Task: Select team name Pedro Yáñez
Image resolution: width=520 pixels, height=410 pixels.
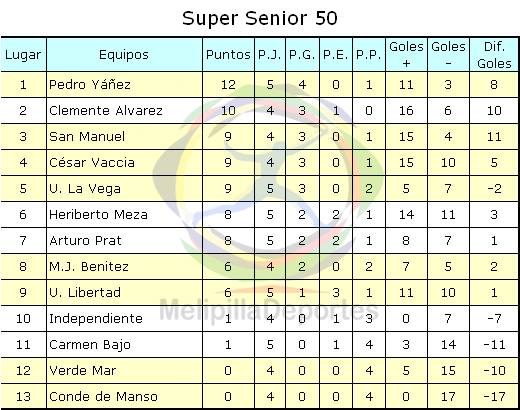Action: point(90,85)
